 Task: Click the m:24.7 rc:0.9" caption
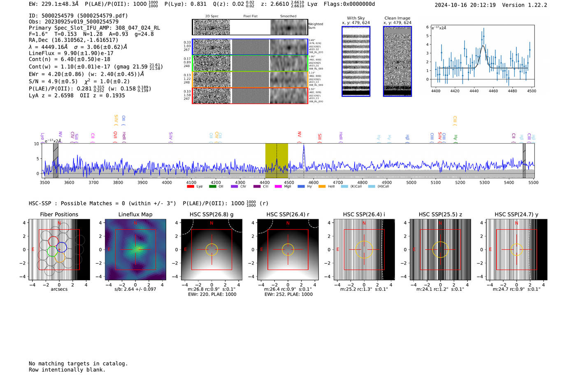coord(517,289)
